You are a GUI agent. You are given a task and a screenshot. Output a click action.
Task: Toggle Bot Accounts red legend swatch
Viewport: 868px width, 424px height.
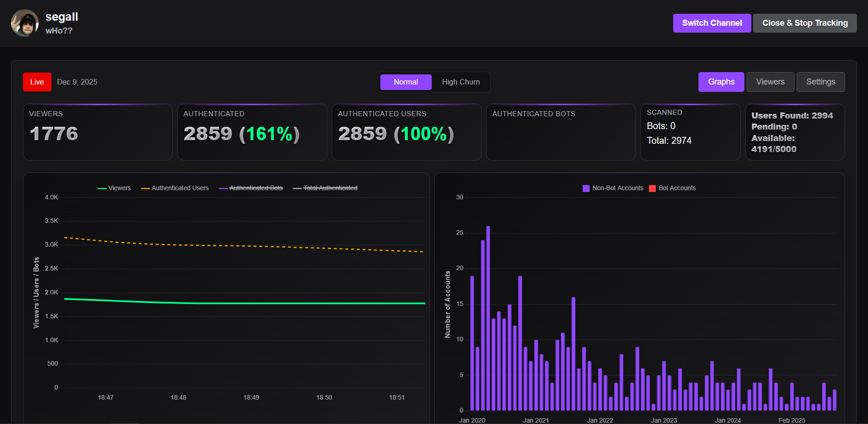click(652, 188)
